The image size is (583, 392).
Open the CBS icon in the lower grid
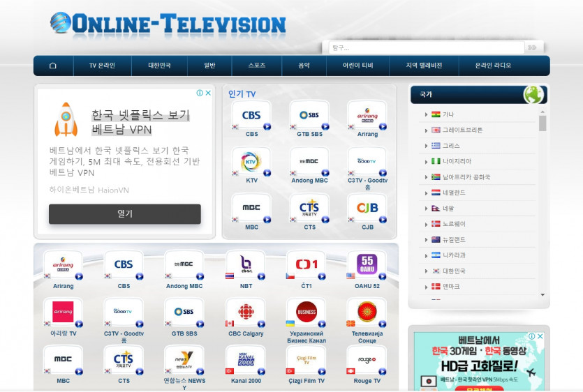(x=124, y=265)
